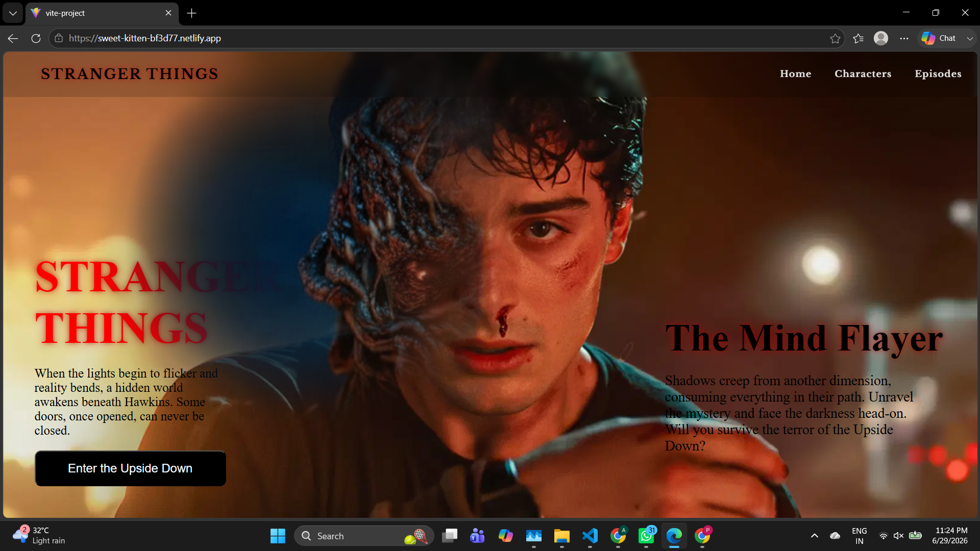
Task: Open the favorites list icon
Action: click(x=858, y=38)
